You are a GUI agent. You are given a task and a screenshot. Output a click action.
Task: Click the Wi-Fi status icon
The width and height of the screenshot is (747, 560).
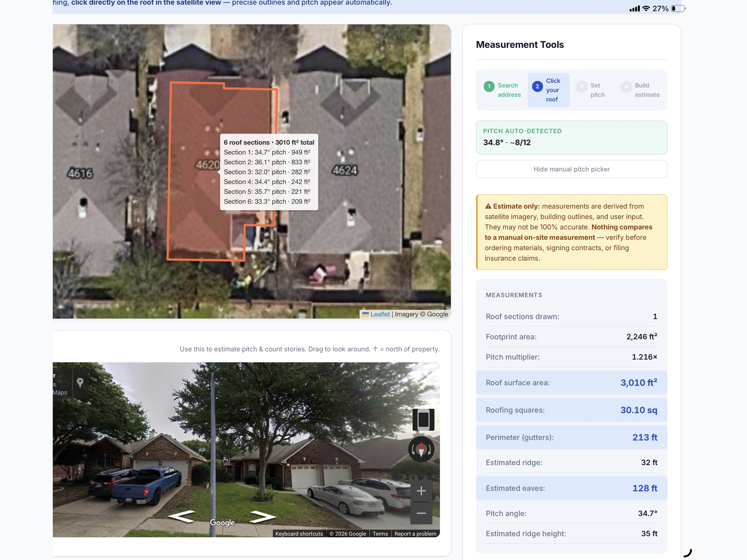(x=646, y=8)
